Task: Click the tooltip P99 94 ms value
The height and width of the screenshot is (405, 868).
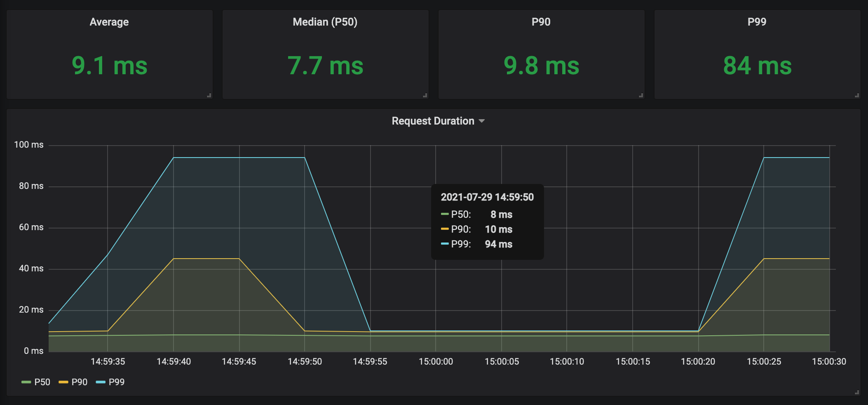Action: click(499, 244)
